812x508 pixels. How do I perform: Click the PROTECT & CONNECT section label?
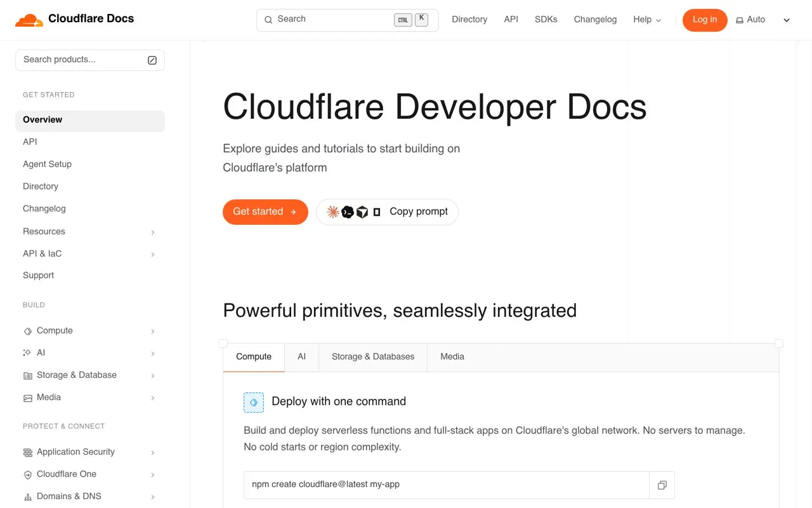pos(63,427)
